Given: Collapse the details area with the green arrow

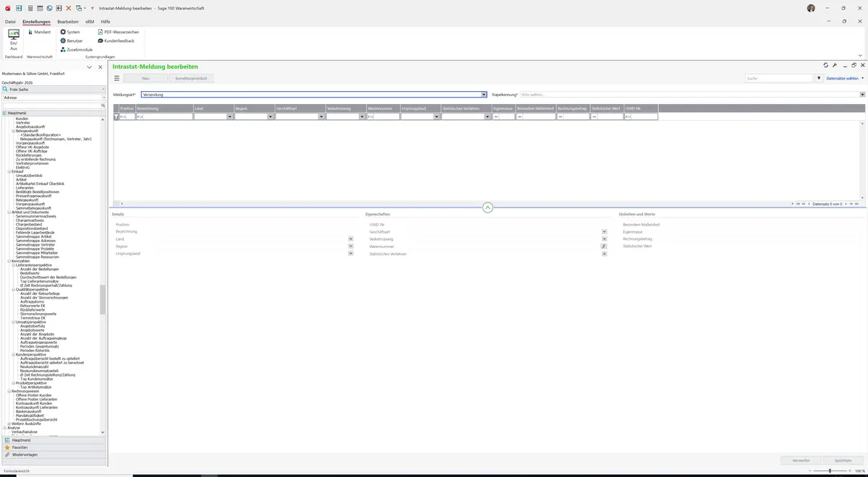Looking at the screenshot, I should pyautogui.click(x=488, y=207).
